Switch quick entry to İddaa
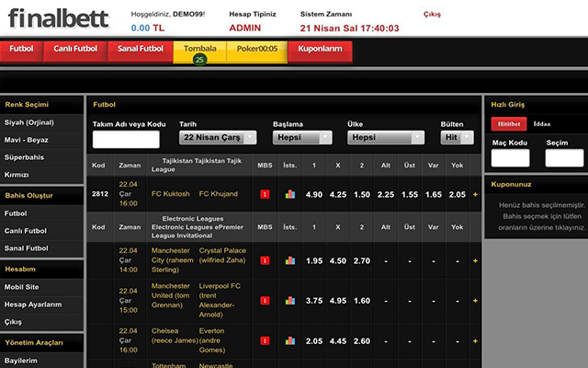Viewport: 588px width, 368px height. click(542, 123)
